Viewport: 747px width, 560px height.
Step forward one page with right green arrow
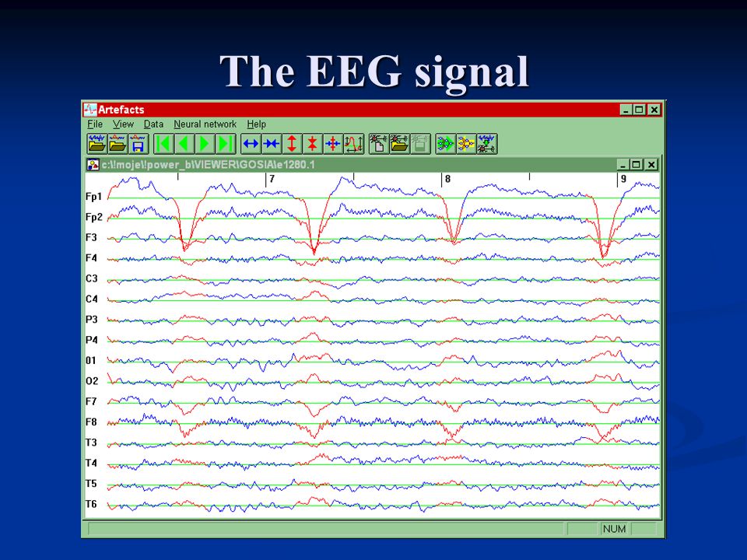point(205,143)
